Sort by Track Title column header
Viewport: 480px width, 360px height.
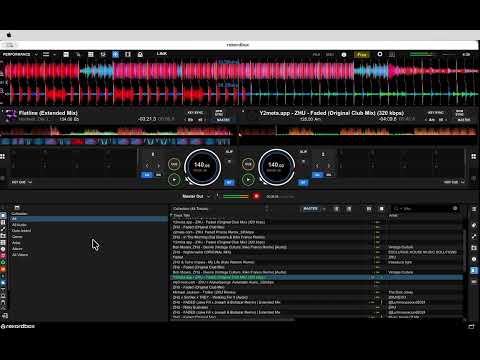click(x=182, y=216)
